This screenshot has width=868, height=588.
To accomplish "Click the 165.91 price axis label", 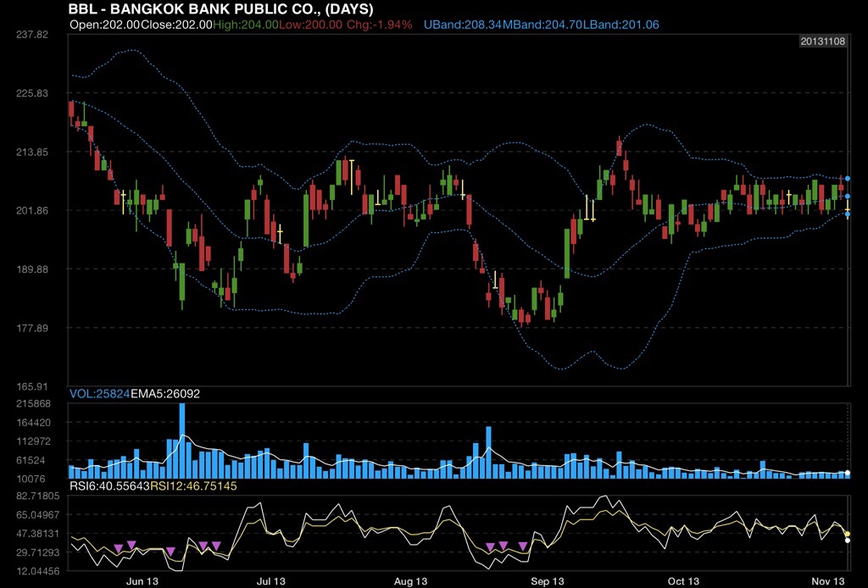I will tap(32, 386).
